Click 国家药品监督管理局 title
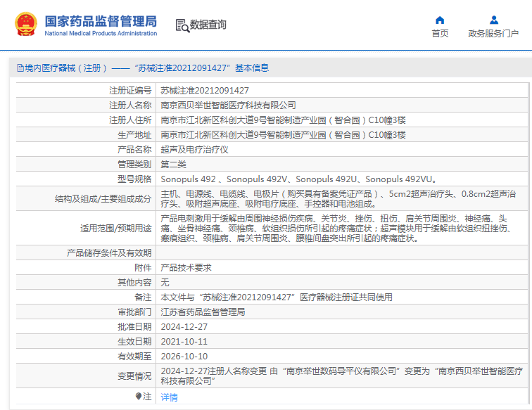 pyautogui.click(x=101, y=21)
